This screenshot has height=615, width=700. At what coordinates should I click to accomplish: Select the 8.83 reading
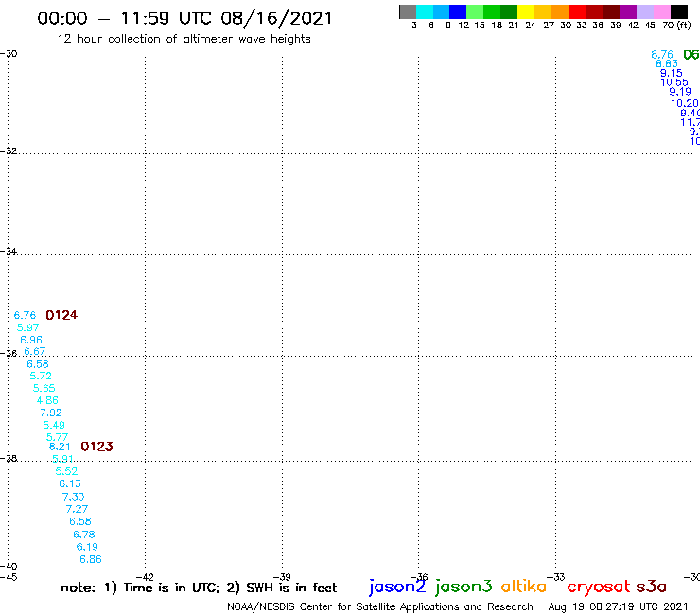[x=667, y=63]
